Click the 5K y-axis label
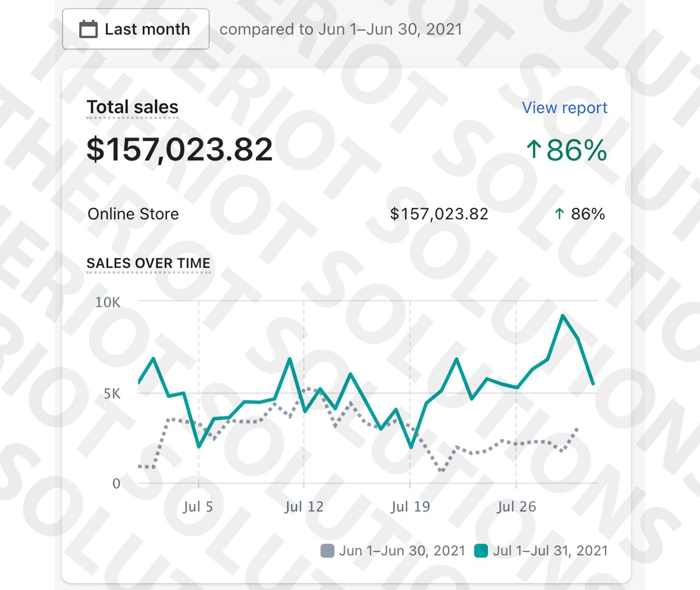The height and width of the screenshot is (590, 700). (112, 394)
